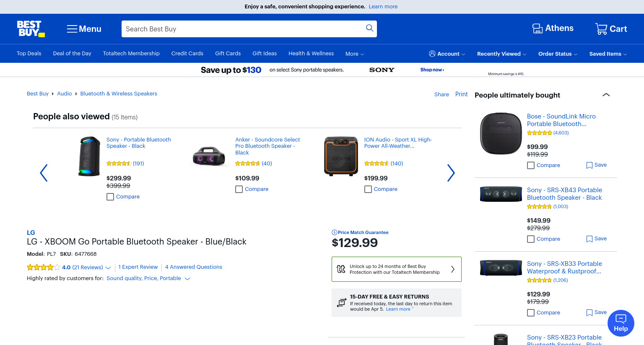The width and height of the screenshot is (644, 345).
Task: Click the returns box icon
Action: point(342,303)
